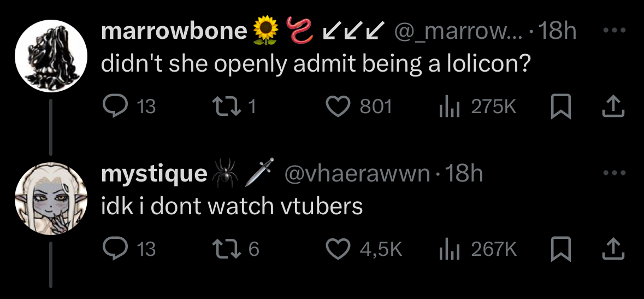Like marrowbone's tweet with 801 likes

click(337, 107)
